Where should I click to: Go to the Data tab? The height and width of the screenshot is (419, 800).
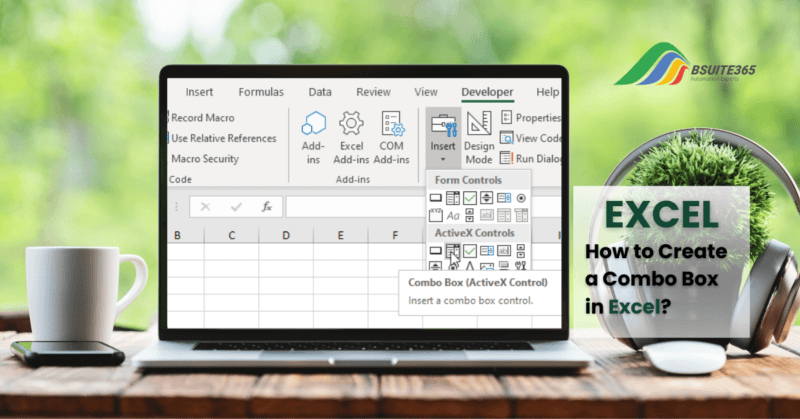point(320,92)
